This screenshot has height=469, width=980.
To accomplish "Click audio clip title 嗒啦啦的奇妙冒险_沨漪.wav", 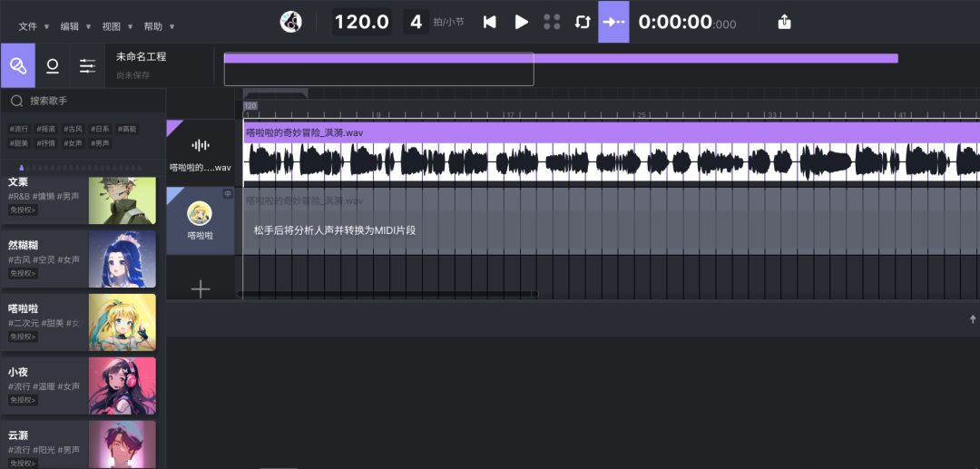I will [304, 132].
